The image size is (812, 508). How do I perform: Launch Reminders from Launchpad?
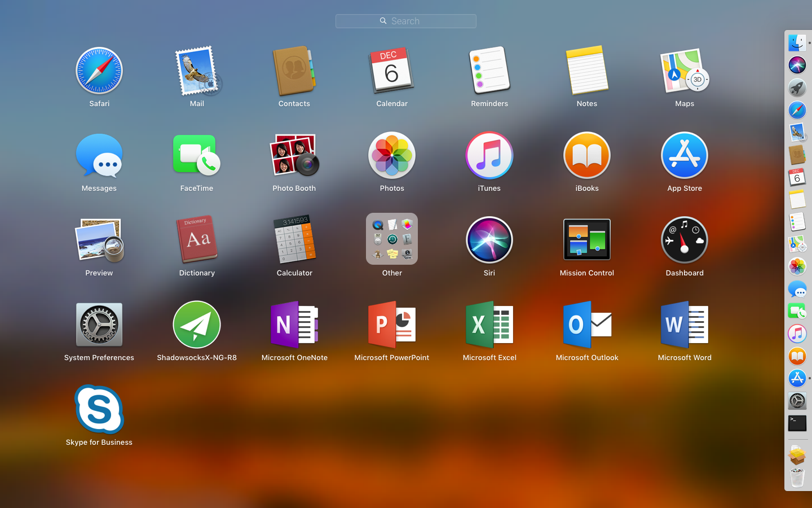click(489, 71)
